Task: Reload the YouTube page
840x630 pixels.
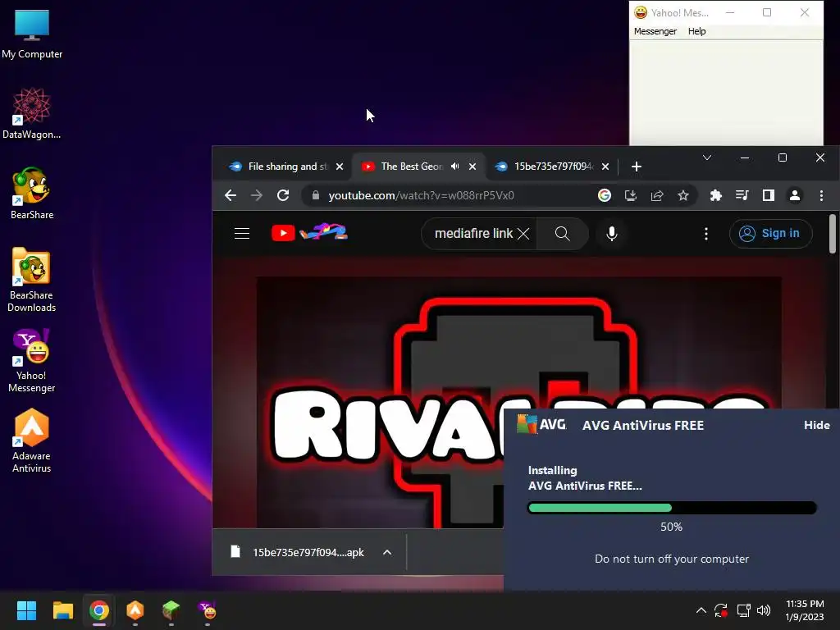Action: (x=283, y=195)
